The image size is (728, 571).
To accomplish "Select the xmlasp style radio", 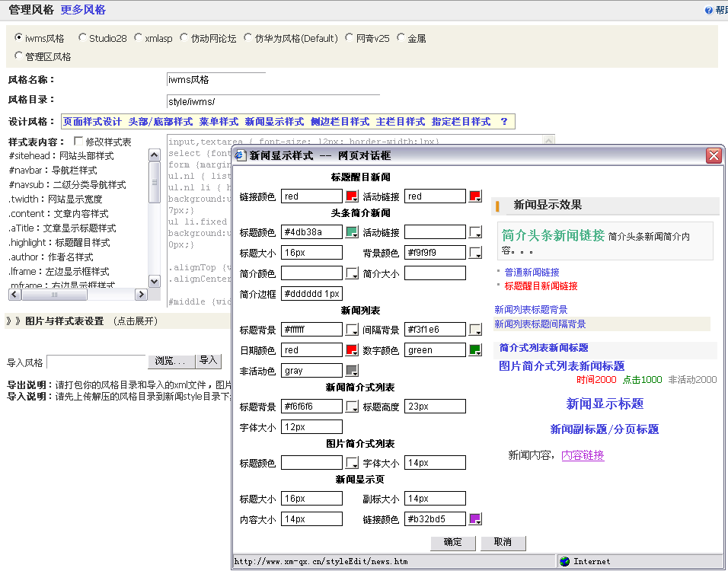I will click(138, 37).
